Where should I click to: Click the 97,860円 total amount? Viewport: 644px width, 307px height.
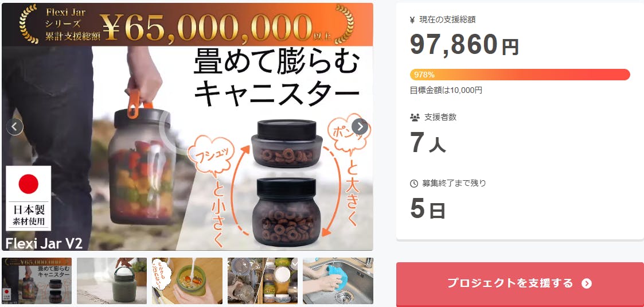point(465,45)
